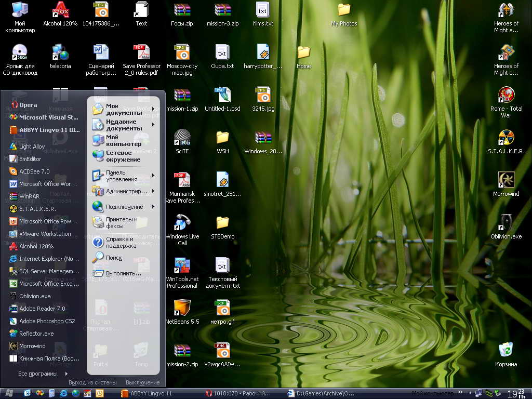Launch Microsoft Visual Studio from the Start menu
The image size is (532, 399).
coord(44,117)
